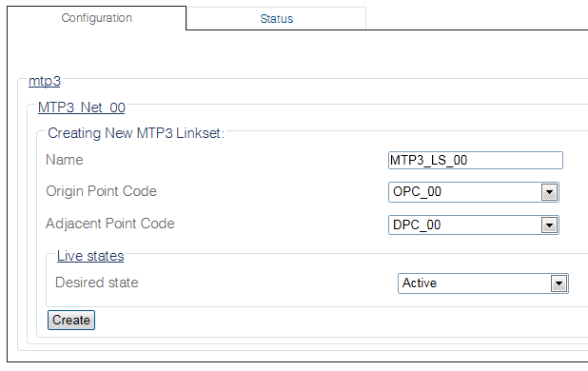588x371 pixels.
Task: Follow the MTP3_Net_00 link
Action: click(82, 107)
